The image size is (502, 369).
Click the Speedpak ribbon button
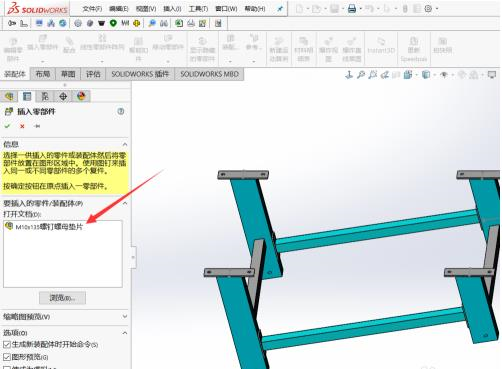(x=414, y=49)
